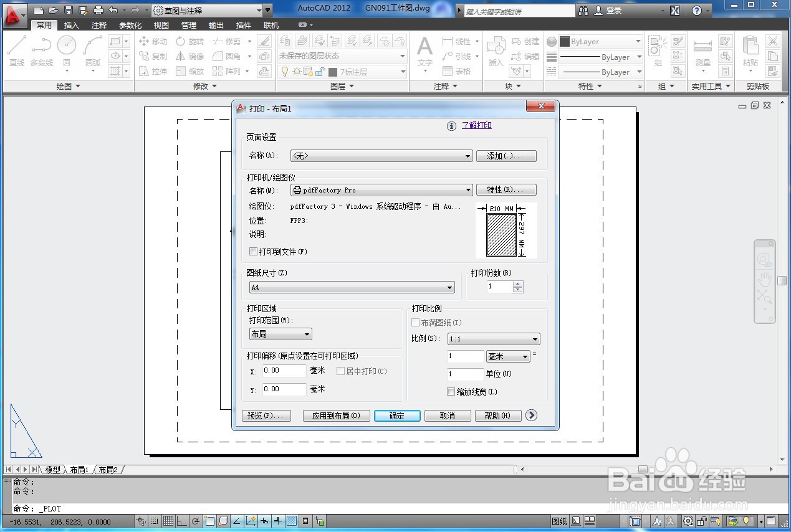Click the Measure (测量) utility tool
Screen dimensions: 791x532
702,51
